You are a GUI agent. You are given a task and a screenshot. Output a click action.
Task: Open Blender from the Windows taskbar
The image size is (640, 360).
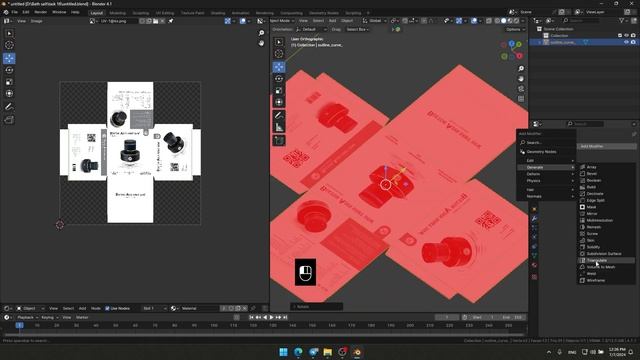click(x=357, y=352)
